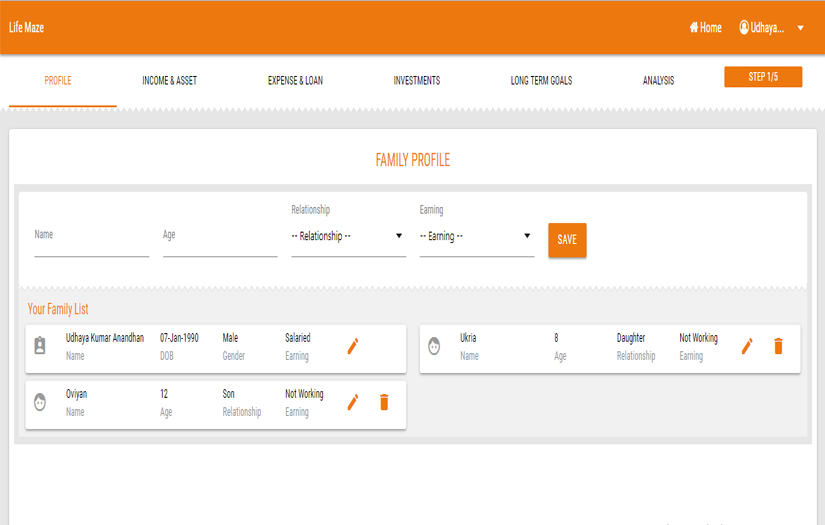
Task: Delete Oviyan with the trash icon
Action: click(x=384, y=402)
